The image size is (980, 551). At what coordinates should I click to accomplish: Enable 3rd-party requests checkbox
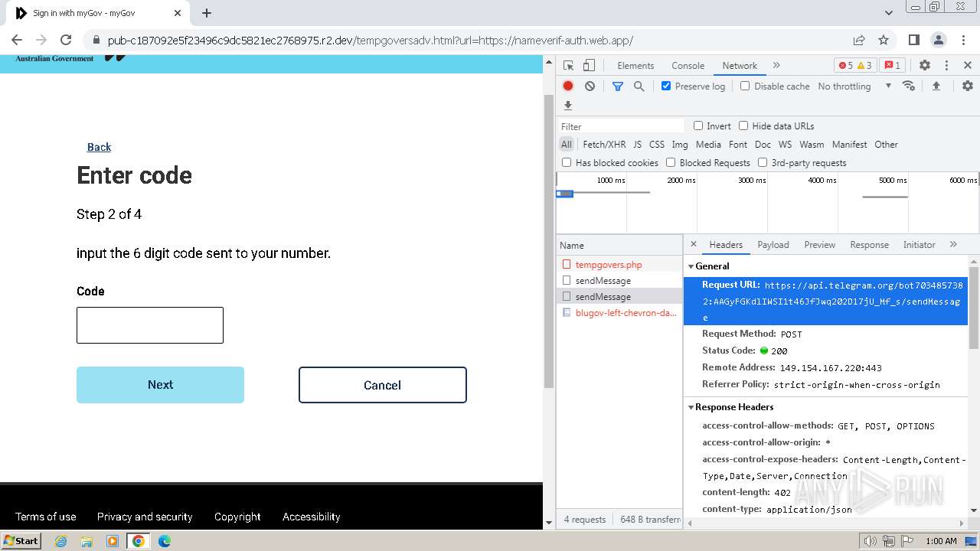click(x=763, y=162)
